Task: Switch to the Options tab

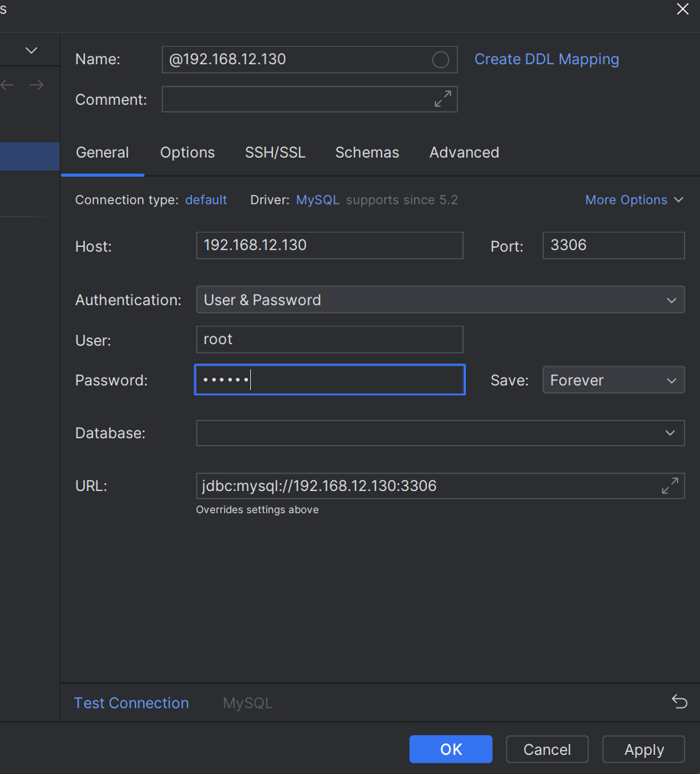Action: pos(187,152)
